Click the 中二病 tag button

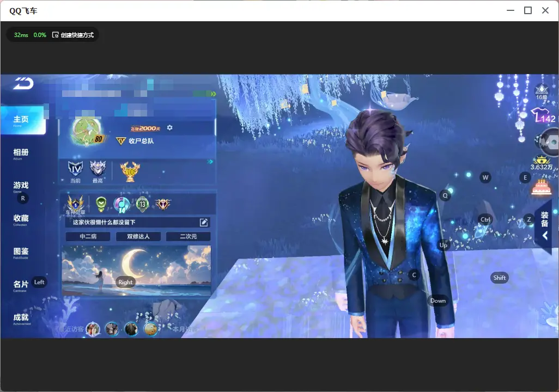pos(88,236)
